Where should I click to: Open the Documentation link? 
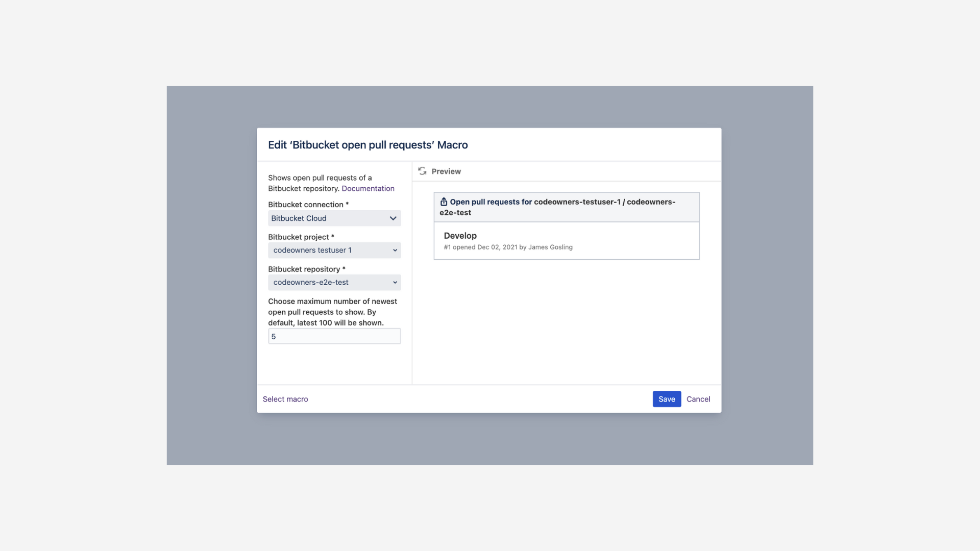point(368,188)
